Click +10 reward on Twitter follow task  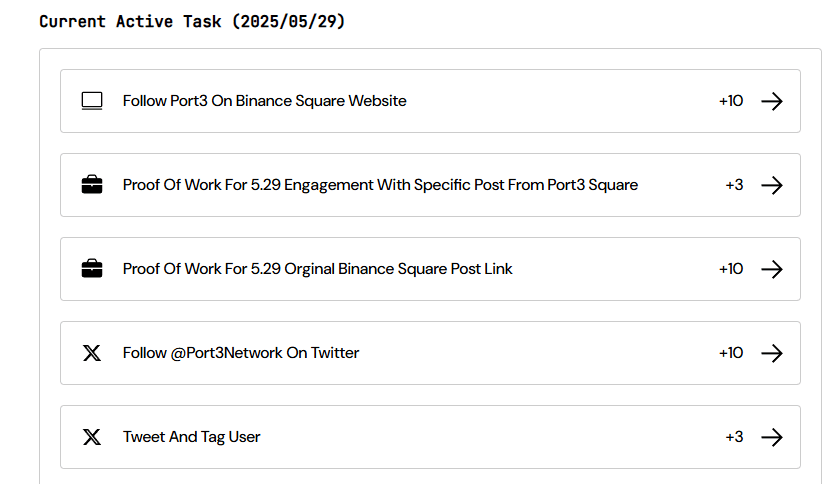pyautogui.click(x=731, y=353)
